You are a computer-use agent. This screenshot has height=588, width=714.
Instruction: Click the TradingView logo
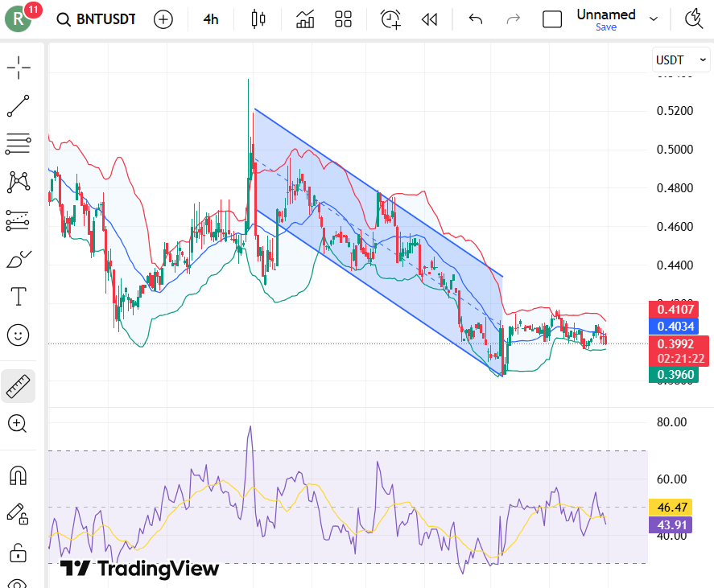[138, 569]
